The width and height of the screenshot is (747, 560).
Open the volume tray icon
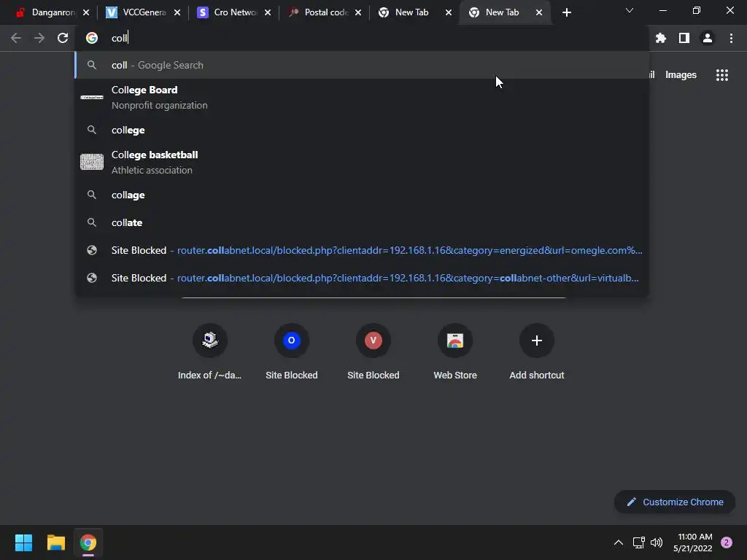[657, 542]
